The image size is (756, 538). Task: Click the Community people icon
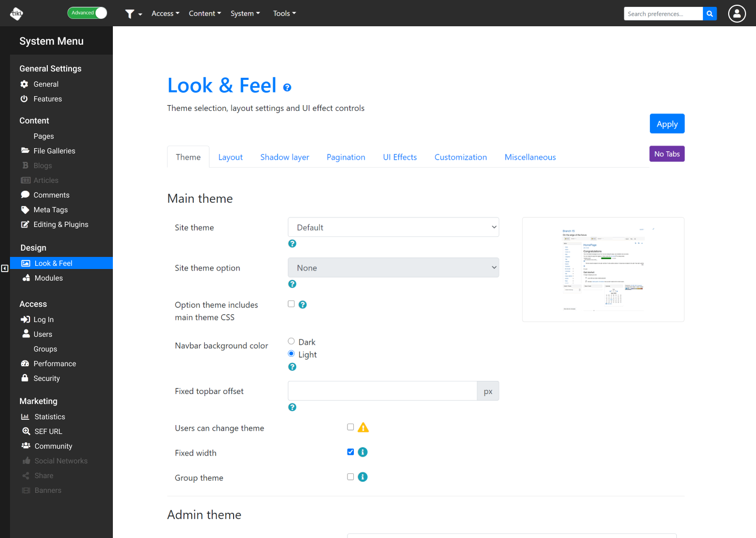point(26,446)
